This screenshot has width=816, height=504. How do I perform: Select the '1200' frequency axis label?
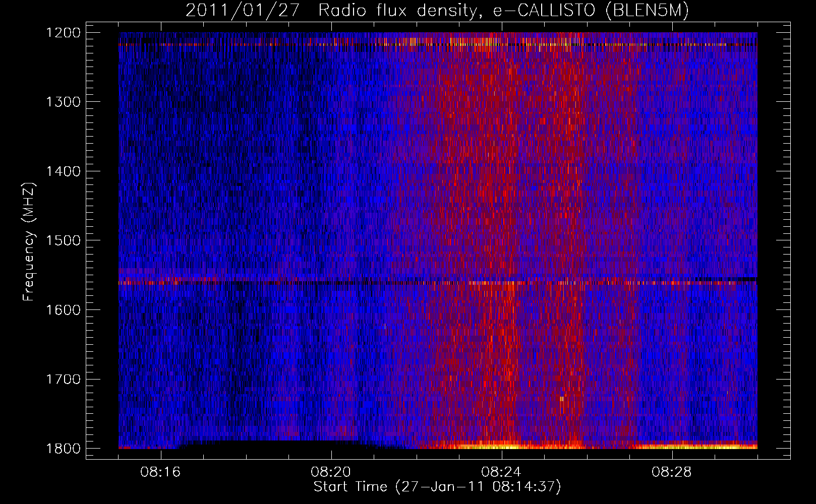pos(63,33)
